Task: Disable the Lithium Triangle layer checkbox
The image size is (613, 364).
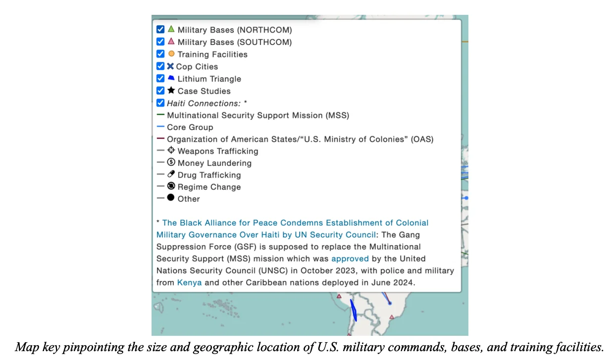Action: [x=160, y=79]
